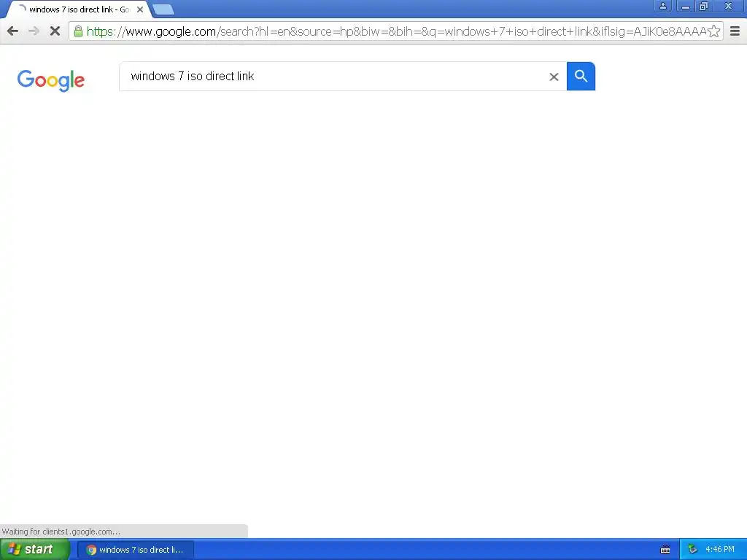This screenshot has height=560, width=747.
Task: Minimize the Chrome window
Action: click(x=686, y=6)
